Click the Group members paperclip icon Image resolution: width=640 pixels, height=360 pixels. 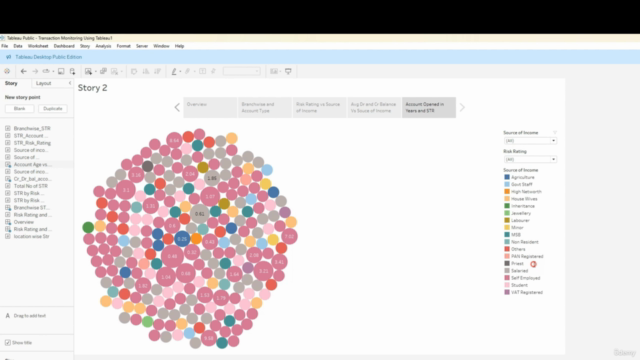point(187,71)
